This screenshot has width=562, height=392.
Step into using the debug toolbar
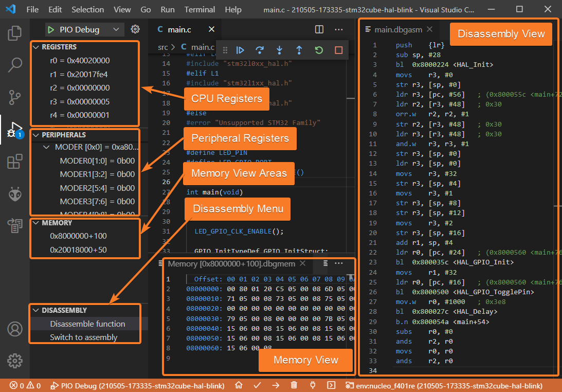tap(280, 50)
